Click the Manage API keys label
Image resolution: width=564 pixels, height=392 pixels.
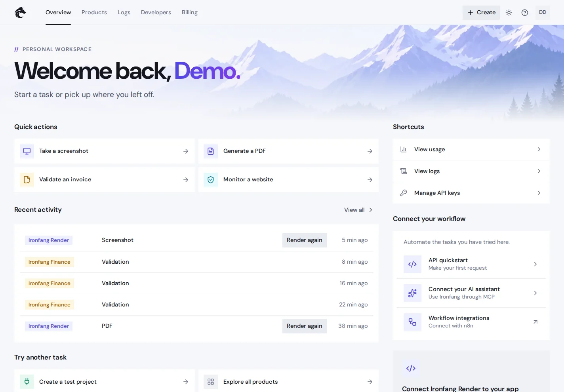click(437, 193)
